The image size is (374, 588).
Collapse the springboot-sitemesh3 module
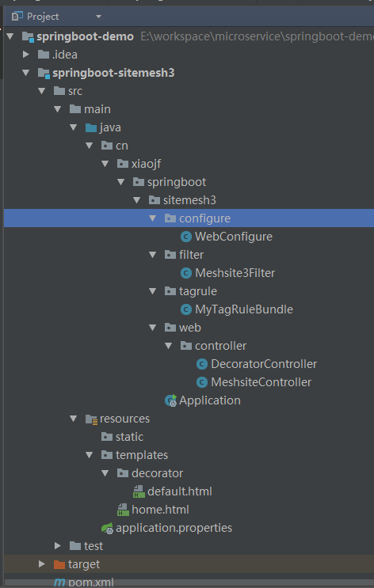[26, 73]
